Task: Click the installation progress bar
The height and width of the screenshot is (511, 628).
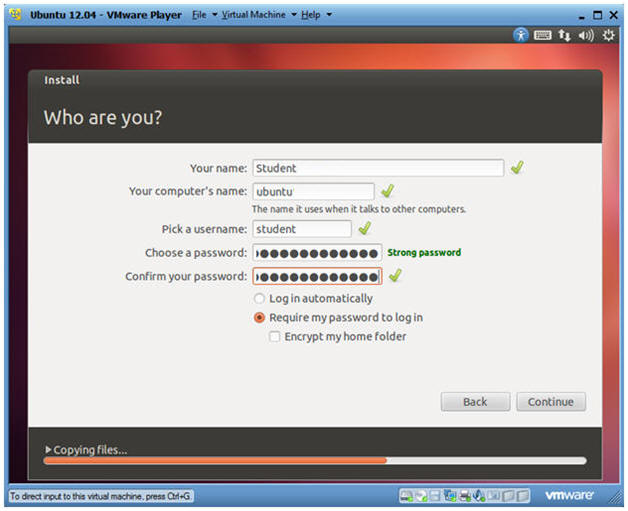Action: (x=315, y=461)
